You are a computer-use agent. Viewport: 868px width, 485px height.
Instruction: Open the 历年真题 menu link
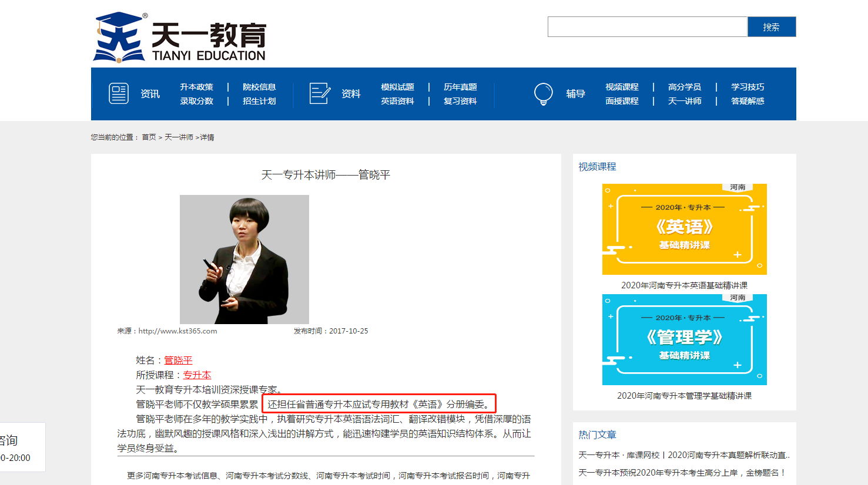[x=460, y=87]
